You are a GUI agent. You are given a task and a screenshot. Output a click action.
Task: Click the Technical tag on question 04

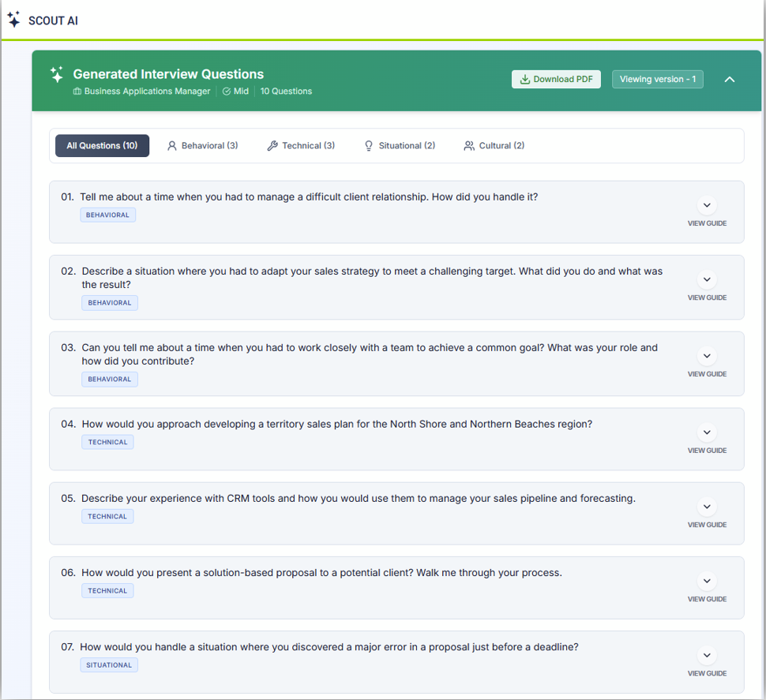pyautogui.click(x=107, y=442)
